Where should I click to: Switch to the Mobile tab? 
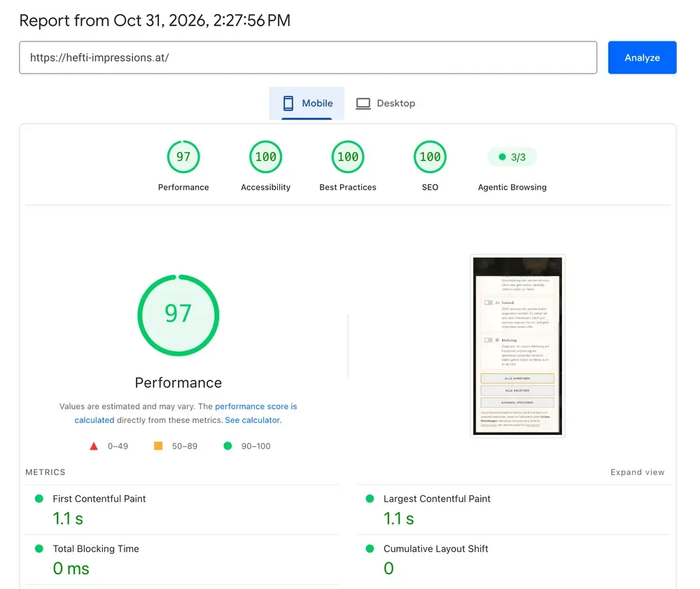(x=307, y=103)
